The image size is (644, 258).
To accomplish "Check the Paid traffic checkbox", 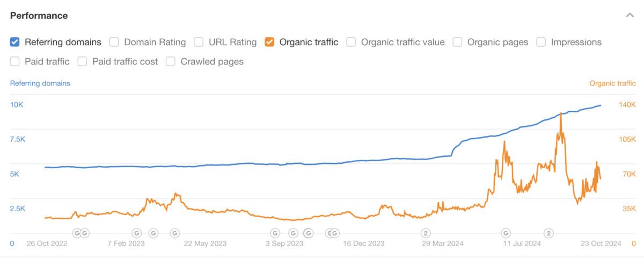I will point(15,62).
